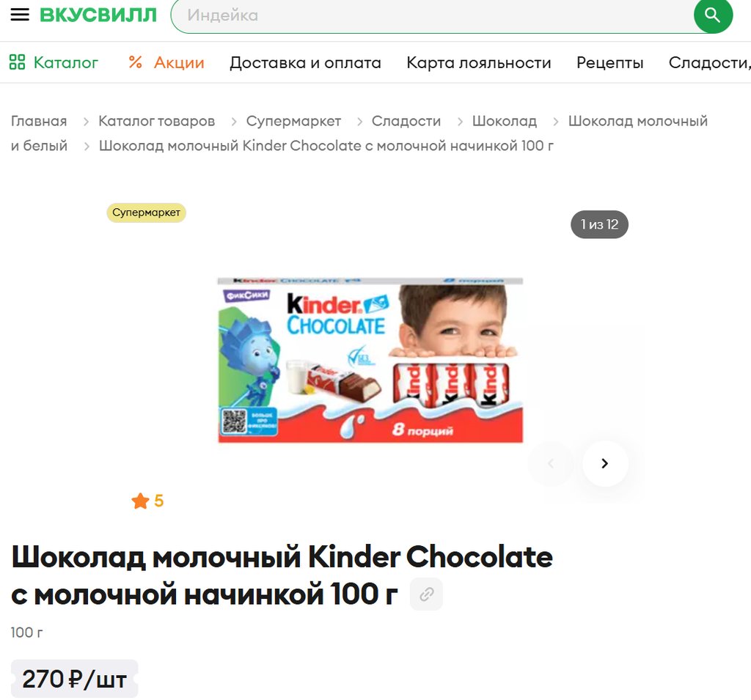Open Каталог товаров breadcrumb
The width and height of the screenshot is (751, 700).
tap(157, 121)
